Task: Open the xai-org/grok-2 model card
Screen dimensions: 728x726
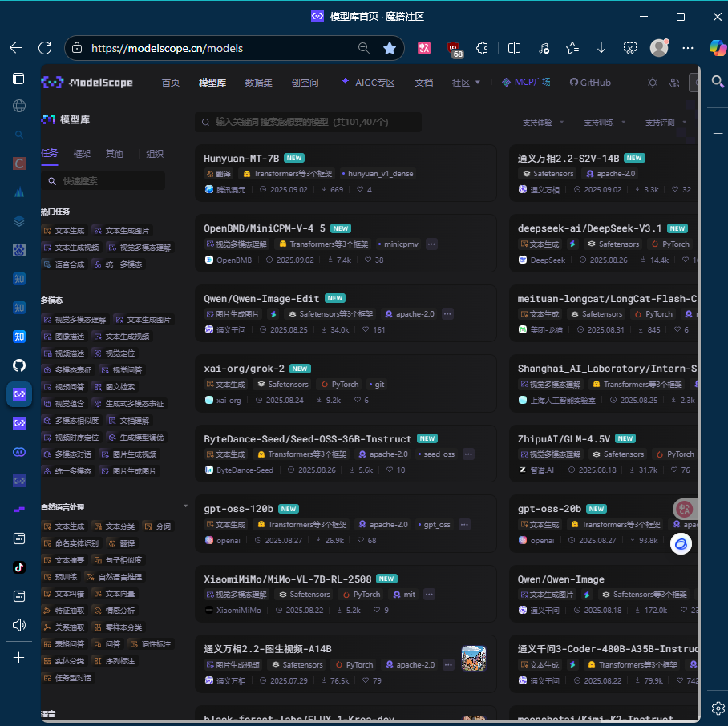Action: (346, 383)
